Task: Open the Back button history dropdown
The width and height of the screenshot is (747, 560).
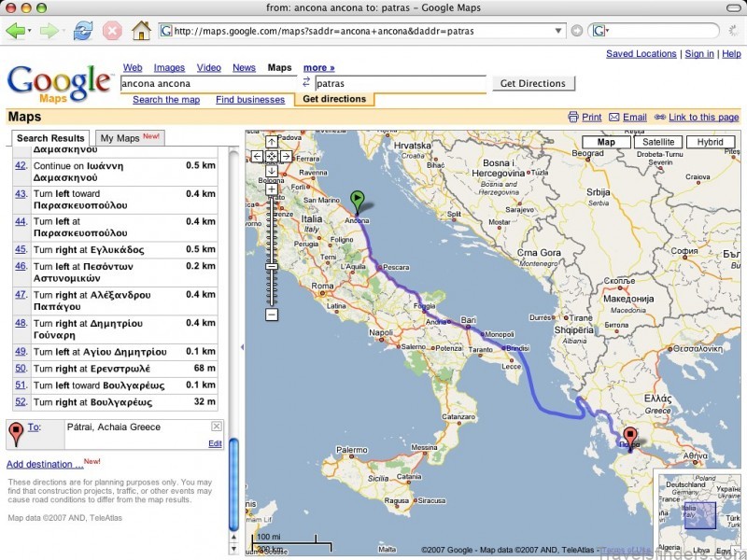Action: coord(29,31)
